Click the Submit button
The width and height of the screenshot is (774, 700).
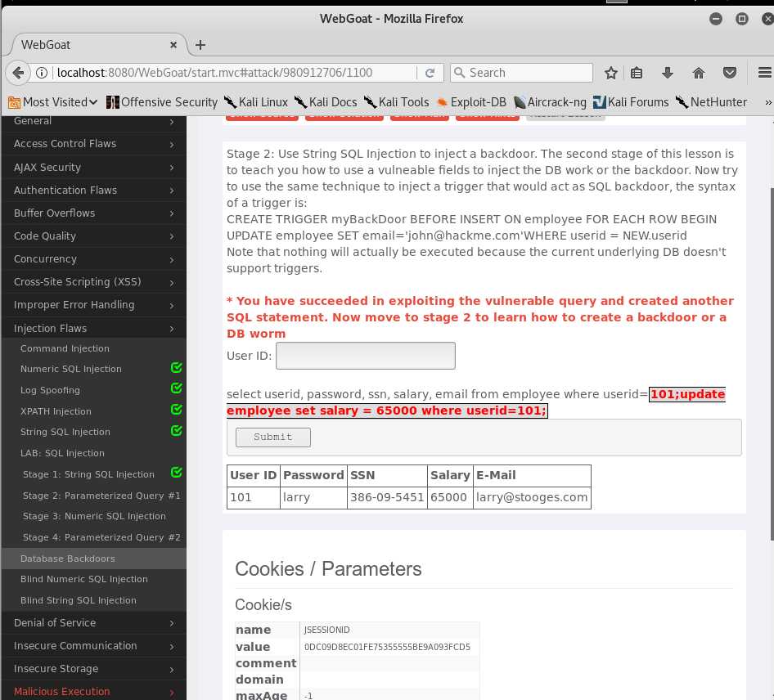click(x=273, y=437)
